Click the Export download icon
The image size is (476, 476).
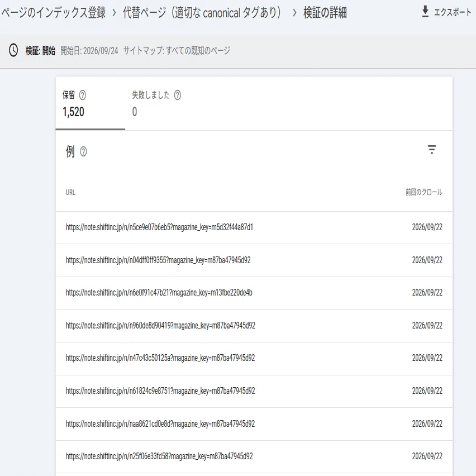[425, 11]
